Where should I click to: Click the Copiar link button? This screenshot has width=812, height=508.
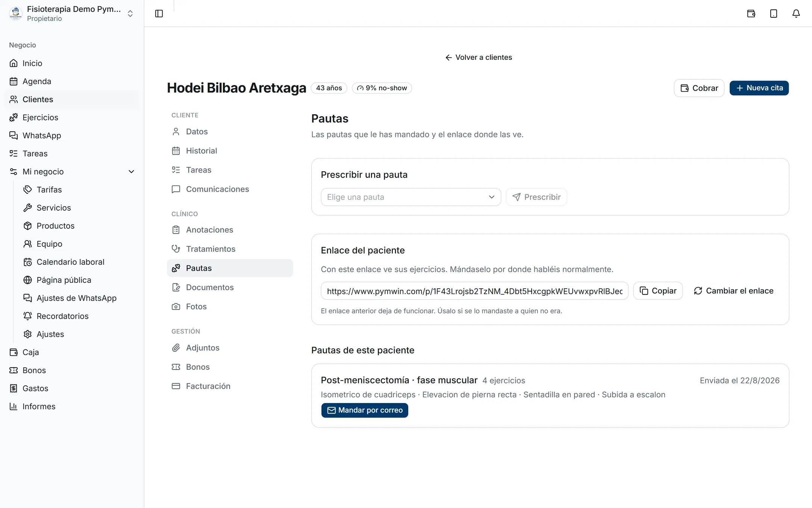(x=658, y=291)
